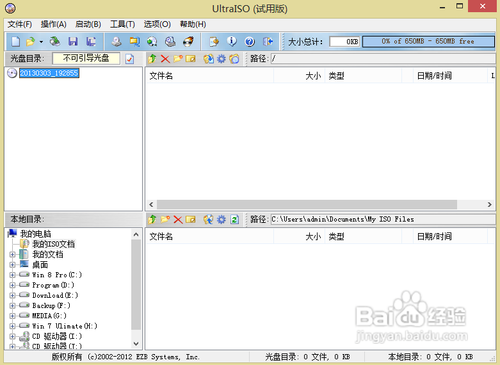Go up one level in the image panel
Image resolution: width=500 pixels, height=365 pixels.
[152, 59]
